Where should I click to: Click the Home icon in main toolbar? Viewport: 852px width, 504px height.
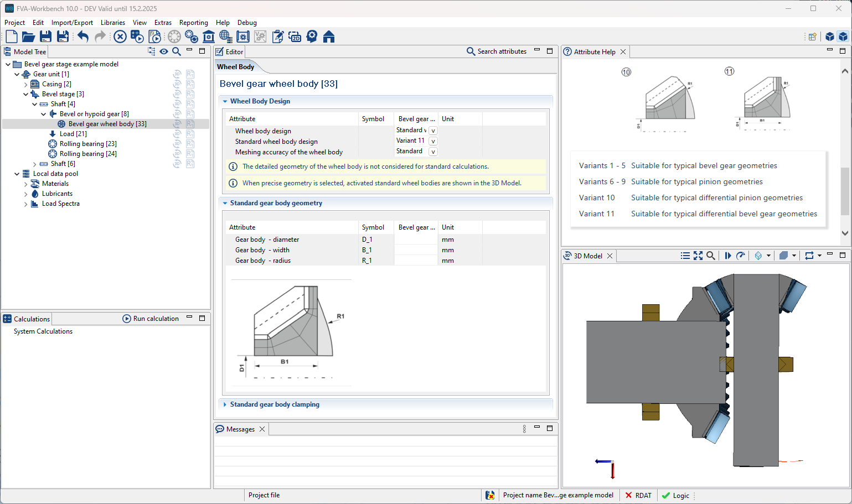pyautogui.click(x=329, y=37)
